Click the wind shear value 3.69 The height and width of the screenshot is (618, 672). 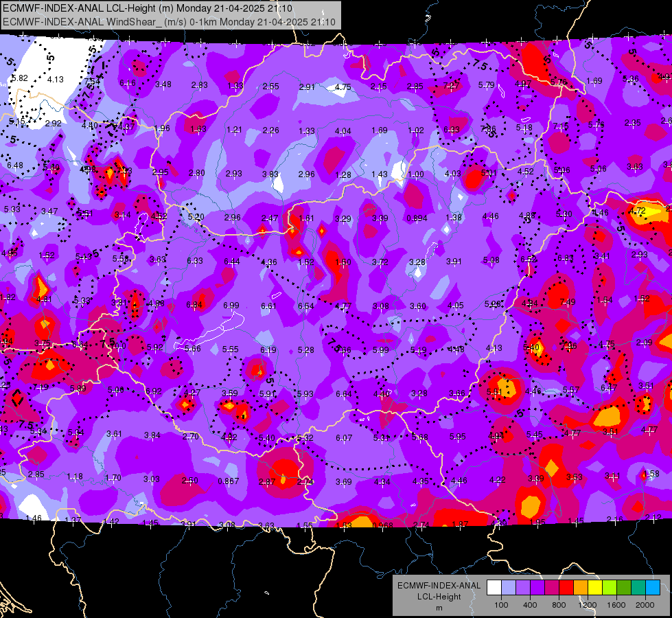pos(344,481)
